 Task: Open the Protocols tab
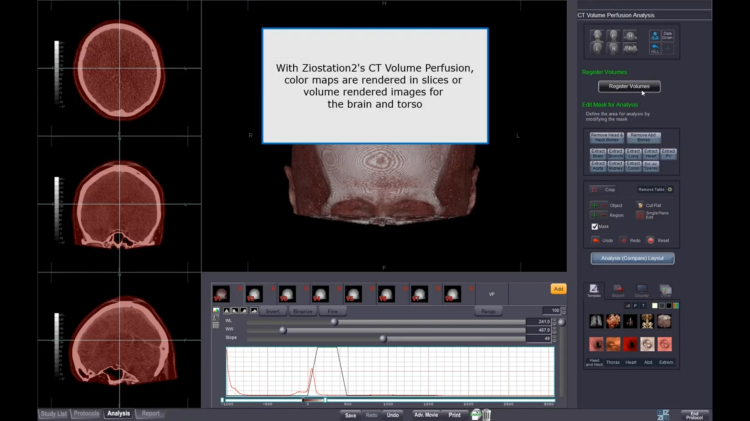pos(86,414)
